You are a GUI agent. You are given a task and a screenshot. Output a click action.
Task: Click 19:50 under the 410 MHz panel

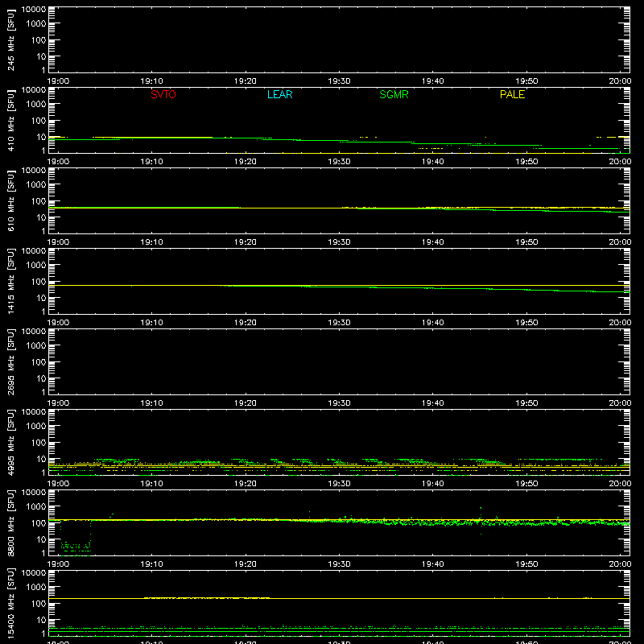[x=526, y=162]
